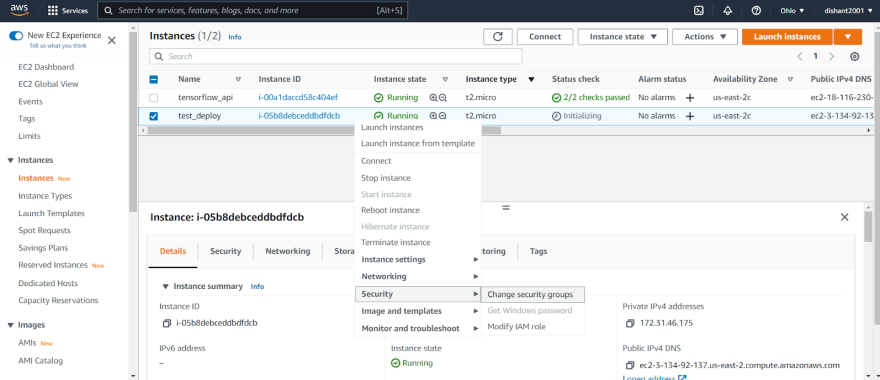Copy the public IPv4 DNS value

pos(630,365)
